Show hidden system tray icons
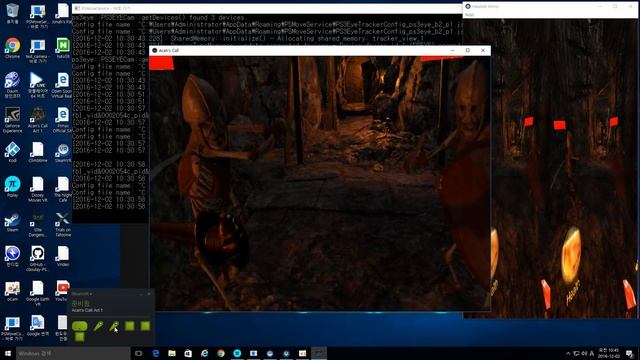Screen dimensions: 640x360 [568, 353]
